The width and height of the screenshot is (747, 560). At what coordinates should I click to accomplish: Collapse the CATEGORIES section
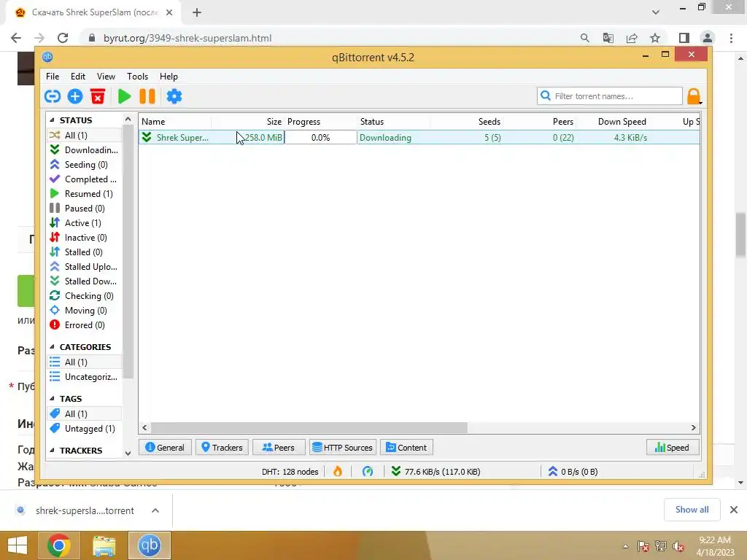point(52,346)
